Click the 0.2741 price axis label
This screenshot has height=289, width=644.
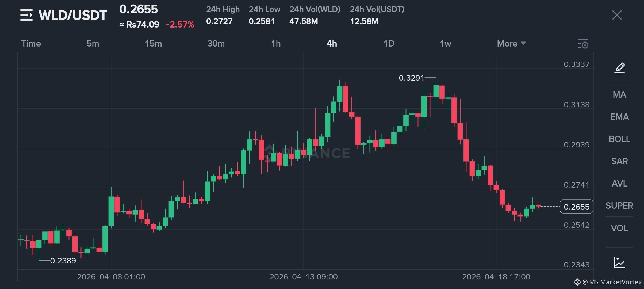(x=576, y=185)
